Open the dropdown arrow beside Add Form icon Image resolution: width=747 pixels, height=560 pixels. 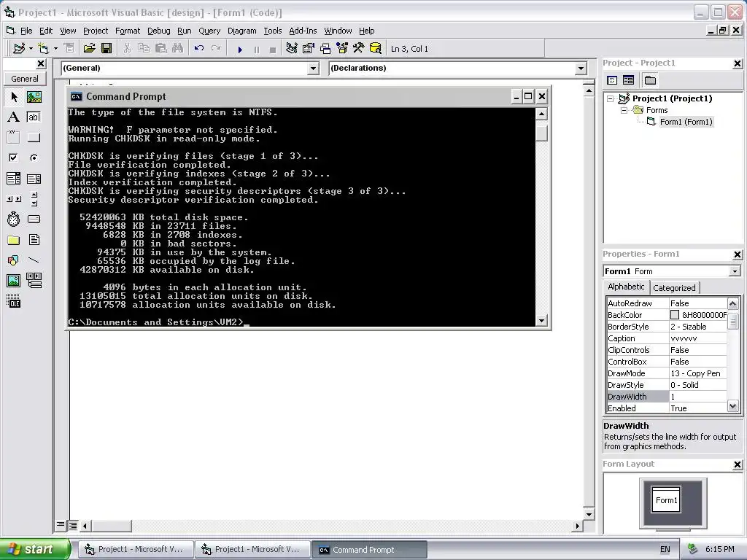[x=55, y=49]
